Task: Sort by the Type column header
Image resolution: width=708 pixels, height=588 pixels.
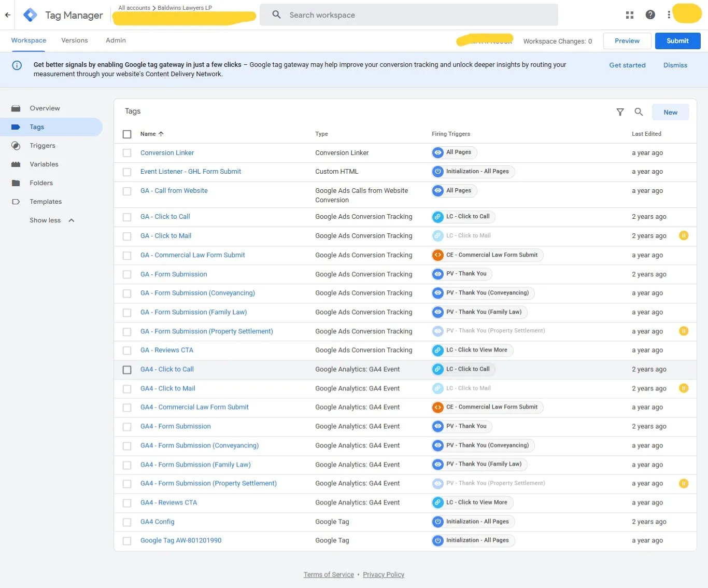Action: 321,134
